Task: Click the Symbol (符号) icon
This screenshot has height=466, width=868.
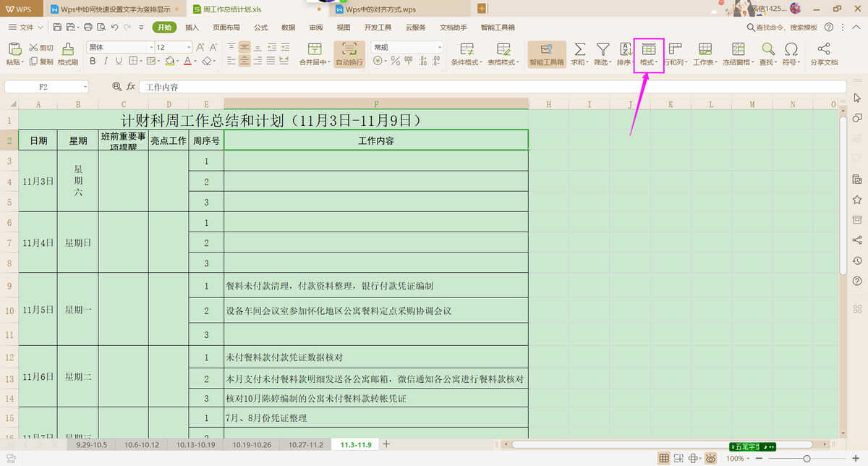Action: 791,48
